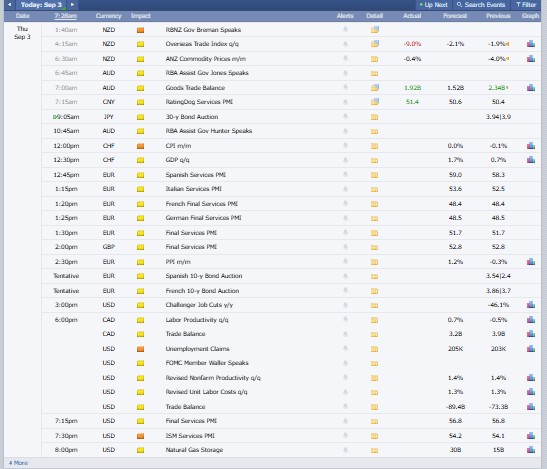Go to the next day arrow
Viewport: 547px width, 469px height.
point(72,5)
